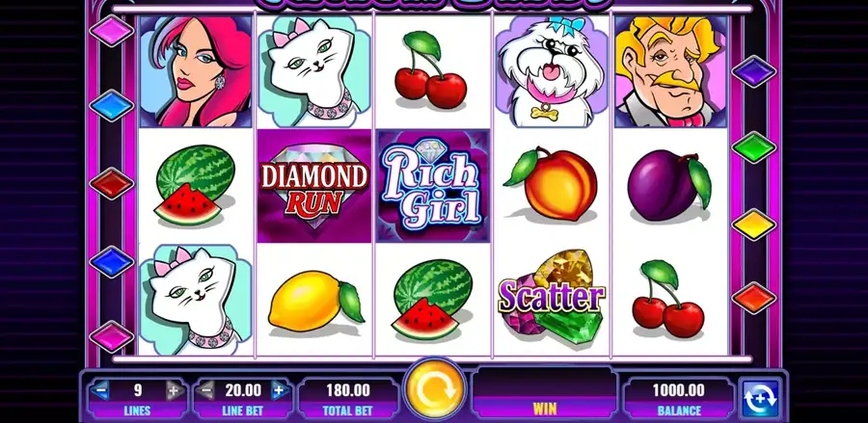
Task: Click the Scatter gems symbol
Action: pyautogui.click(x=552, y=298)
